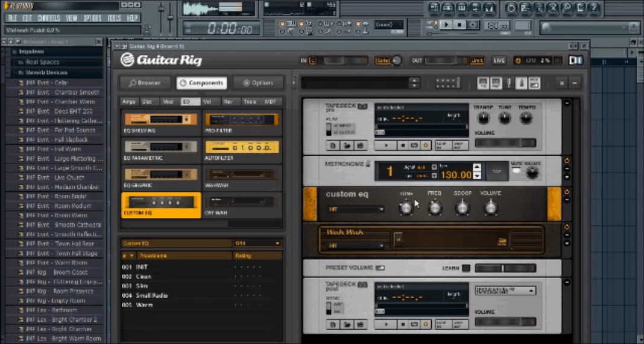The image size is (644, 344).
Task: Toggle loop icon in Tapedeck pre
Action: (414, 145)
